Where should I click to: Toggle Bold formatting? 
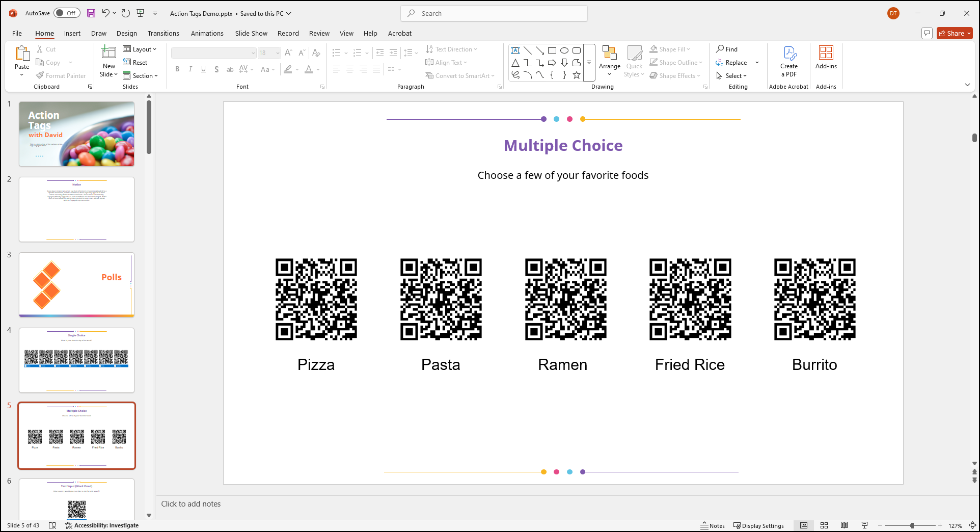pos(177,69)
